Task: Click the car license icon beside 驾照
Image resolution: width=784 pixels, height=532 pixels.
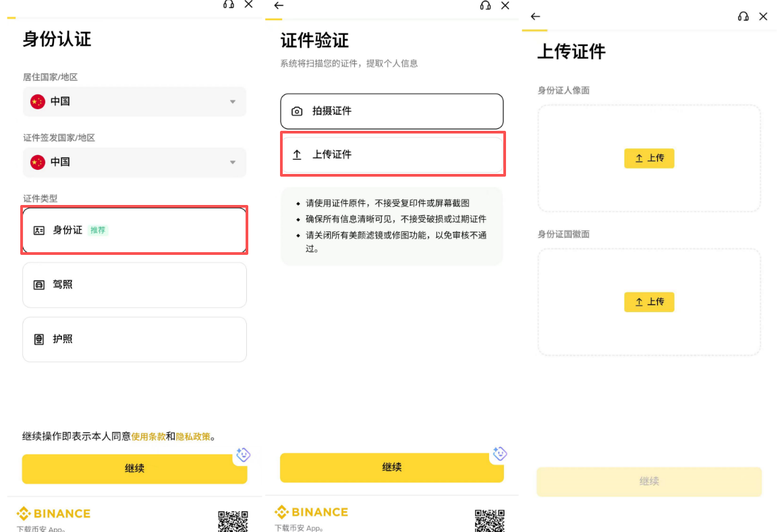Action: 39,285
